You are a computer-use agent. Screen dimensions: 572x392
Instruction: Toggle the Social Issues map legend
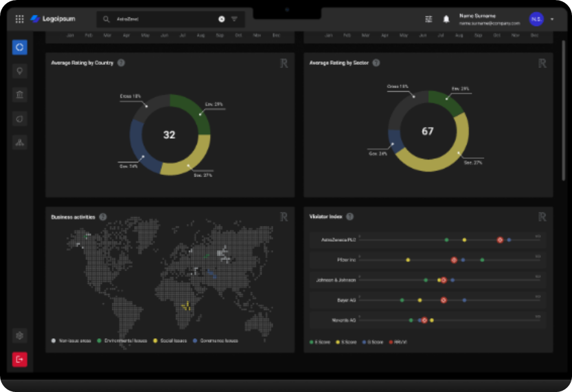(x=170, y=340)
